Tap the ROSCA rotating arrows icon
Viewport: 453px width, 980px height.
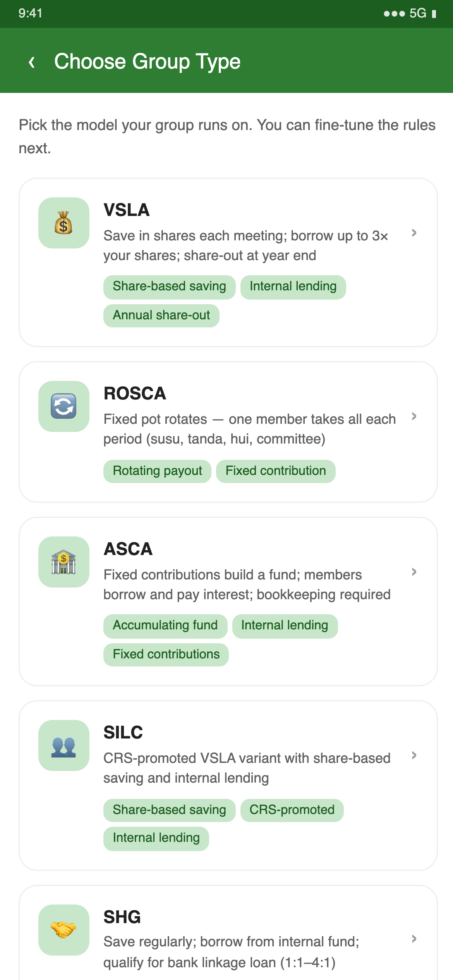[x=64, y=406]
